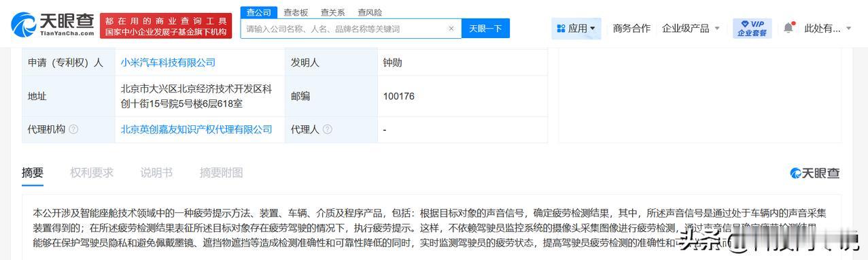The image size is (868, 260).
Task: Switch to the 摘要 tab
Action: (x=33, y=173)
